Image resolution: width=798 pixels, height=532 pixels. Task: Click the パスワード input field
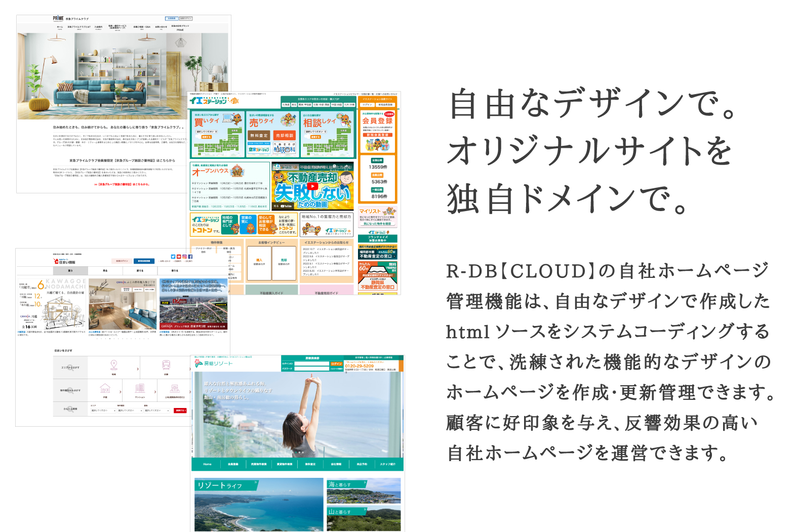[311, 369]
